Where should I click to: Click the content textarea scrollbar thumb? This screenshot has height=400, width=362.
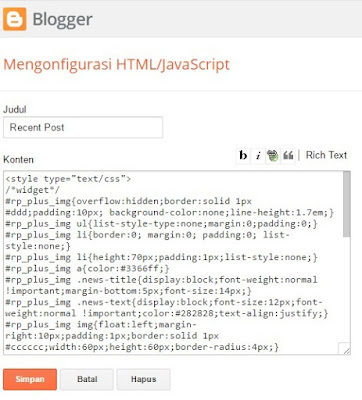point(347,204)
